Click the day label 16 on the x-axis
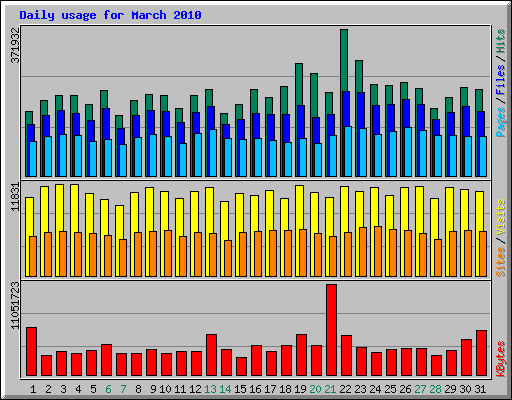The width and height of the screenshot is (512, 400). [x=255, y=389]
